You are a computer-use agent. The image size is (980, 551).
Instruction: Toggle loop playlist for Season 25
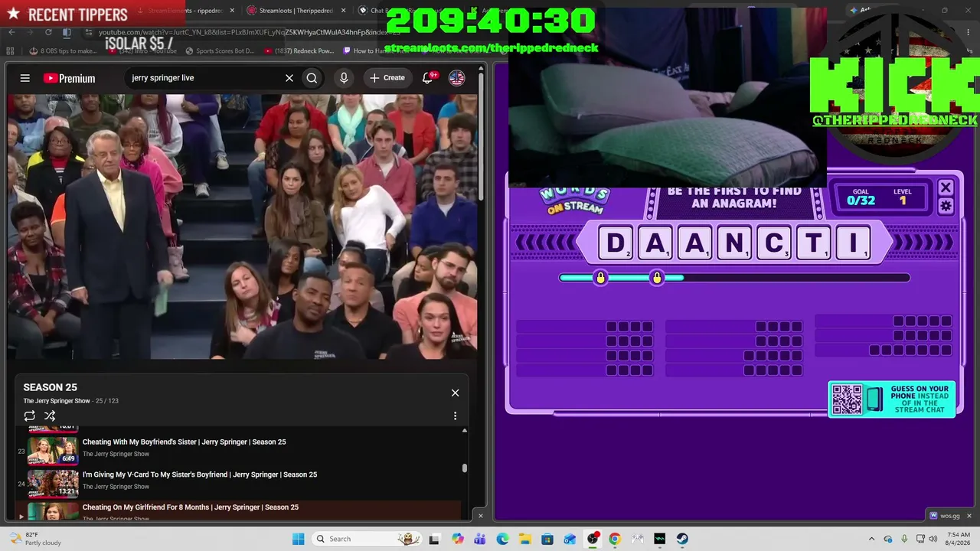point(29,416)
